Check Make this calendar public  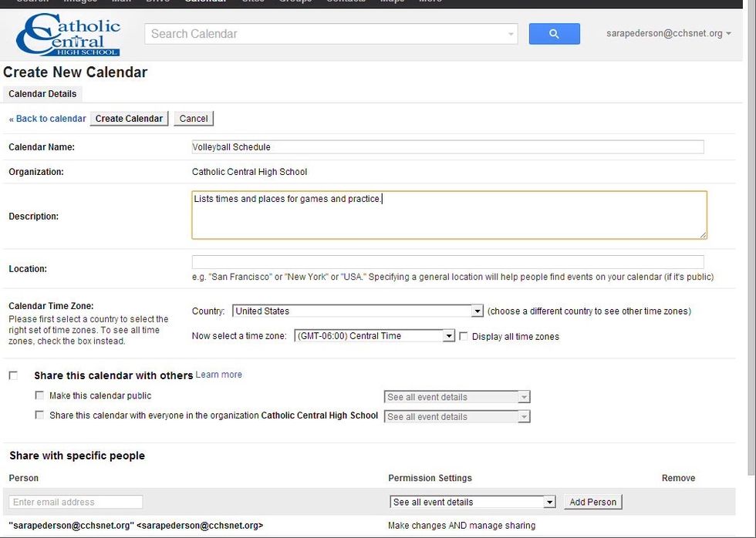pyautogui.click(x=40, y=395)
